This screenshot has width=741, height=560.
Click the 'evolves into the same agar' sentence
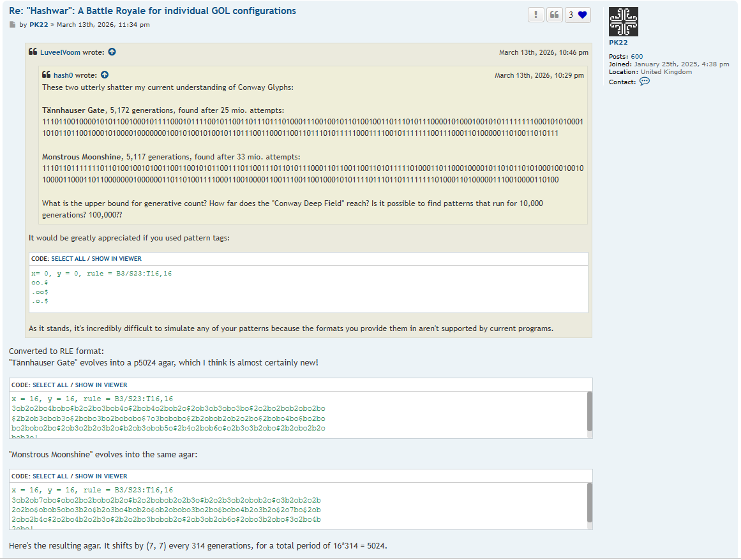103,455
